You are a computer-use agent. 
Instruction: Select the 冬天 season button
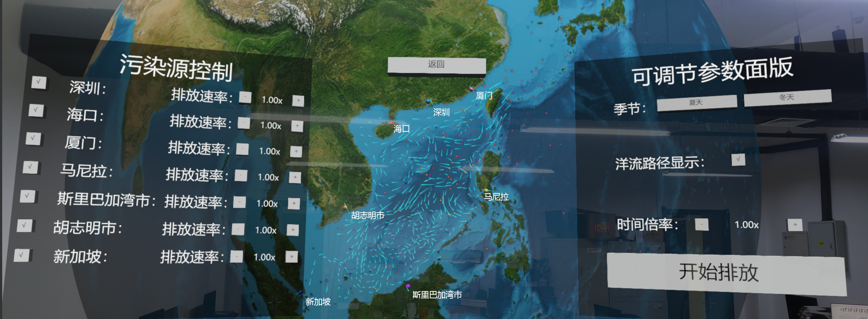(x=787, y=98)
